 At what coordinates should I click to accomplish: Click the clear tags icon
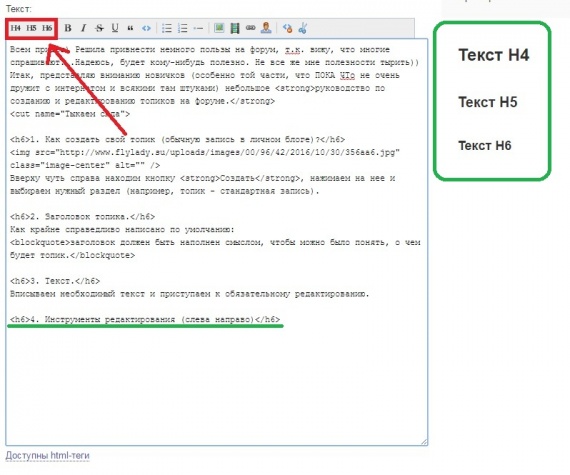(287, 28)
